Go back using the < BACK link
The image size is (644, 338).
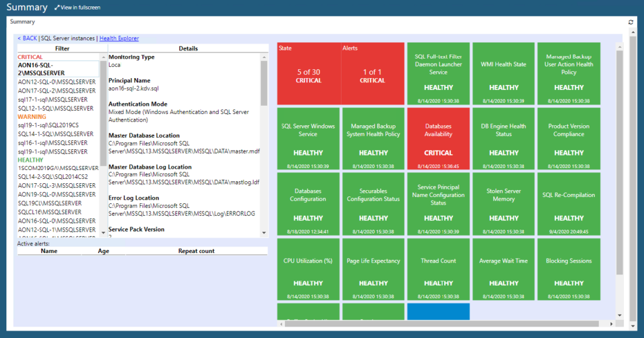pyautogui.click(x=27, y=38)
